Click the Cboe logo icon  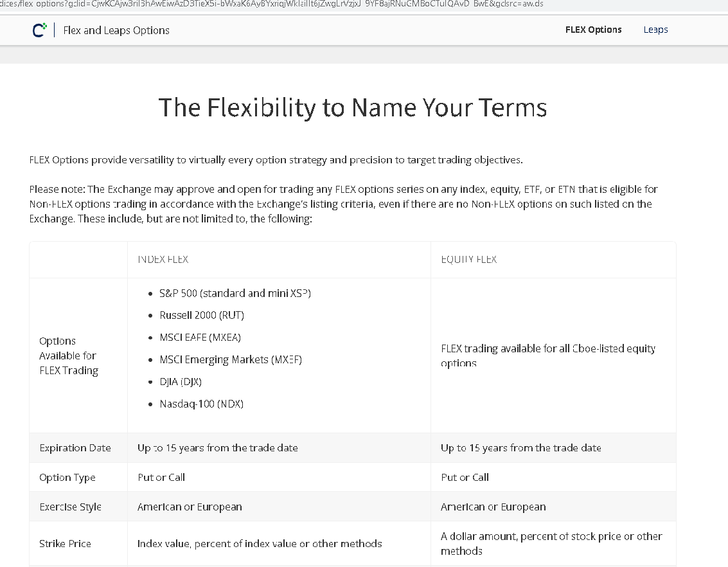[39, 30]
